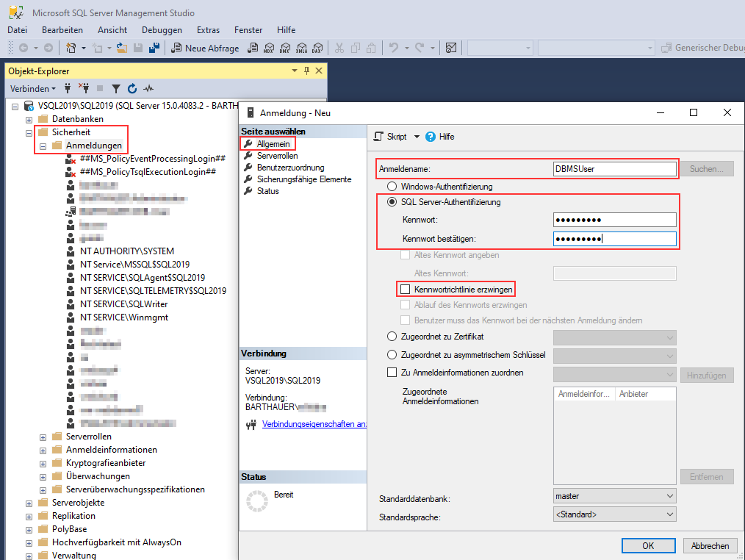This screenshot has width=745, height=560.
Task: Select the Benutzerzuordnung page
Action: (290, 168)
